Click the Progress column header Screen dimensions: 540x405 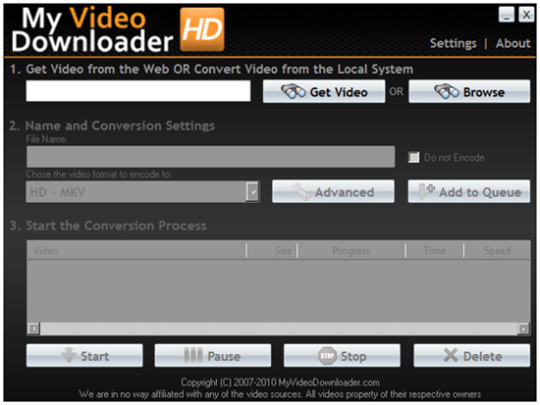(351, 250)
